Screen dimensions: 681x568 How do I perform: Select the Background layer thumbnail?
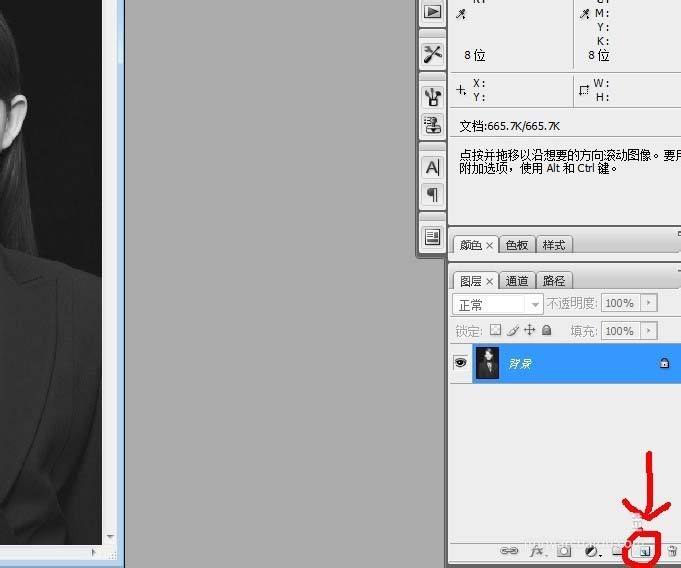tap(487, 363)
